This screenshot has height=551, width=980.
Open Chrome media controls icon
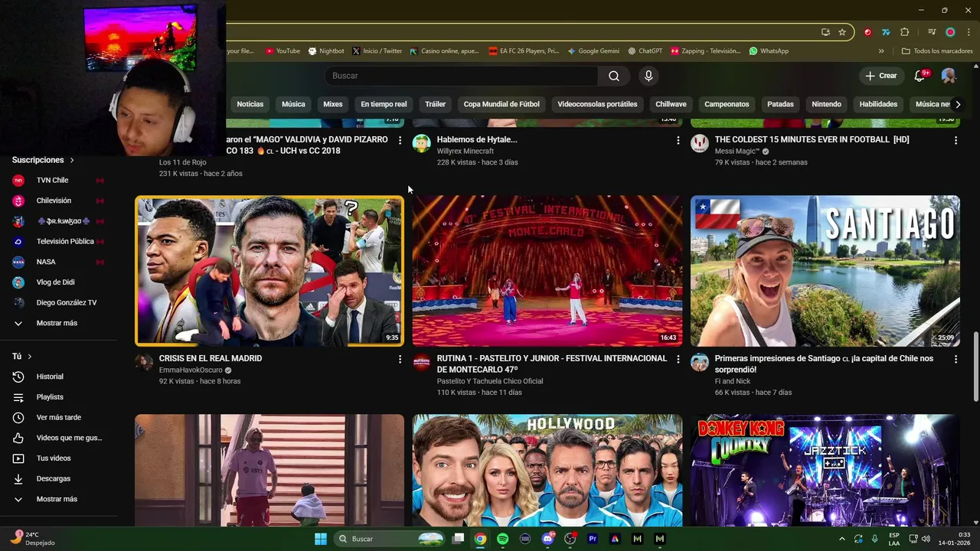pos(932,32)
